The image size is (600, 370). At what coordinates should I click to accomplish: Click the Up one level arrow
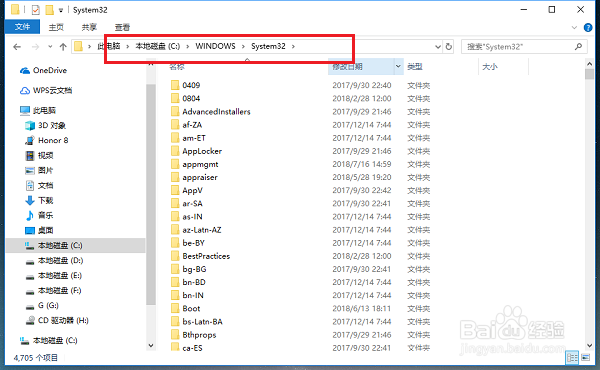click(x=63, y=47)
